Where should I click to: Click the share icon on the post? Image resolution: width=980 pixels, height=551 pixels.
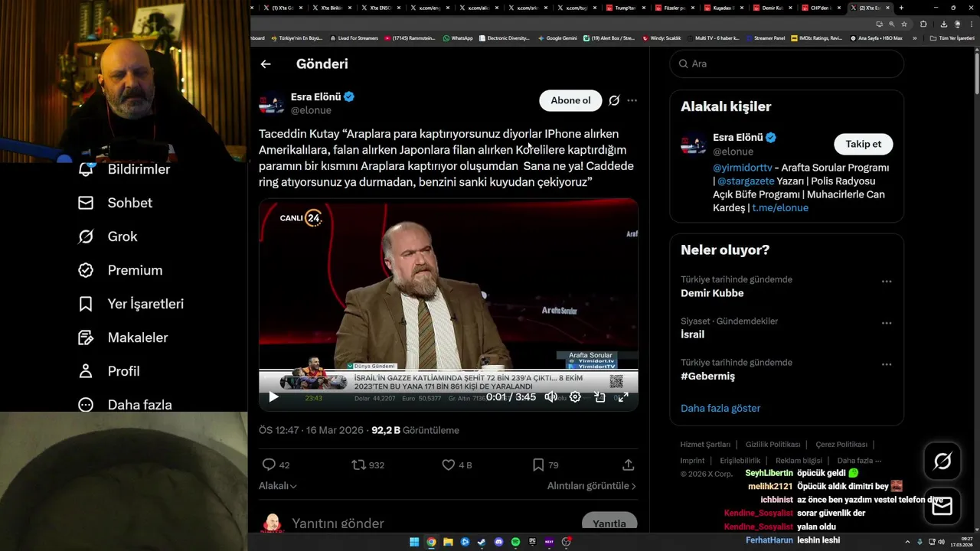(629, 465)
